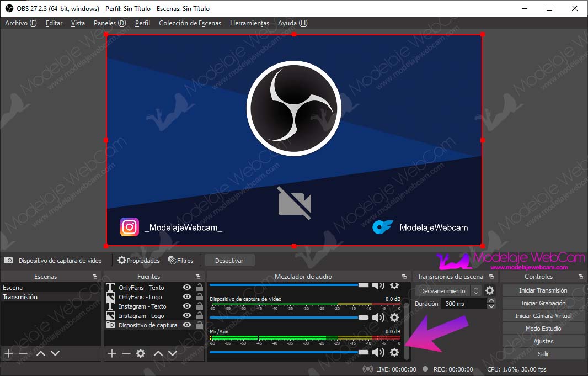Lock the Dispositivo de captura source
Viewport: 588px width, 376px height.
pyautogui.click(x=199, y=325)
